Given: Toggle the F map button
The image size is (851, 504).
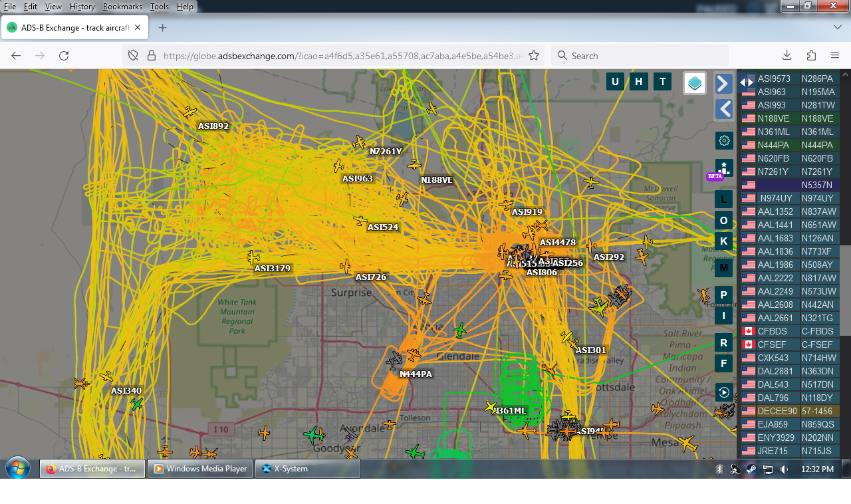Looking at the screenshot, I should [x=724, y=363].
